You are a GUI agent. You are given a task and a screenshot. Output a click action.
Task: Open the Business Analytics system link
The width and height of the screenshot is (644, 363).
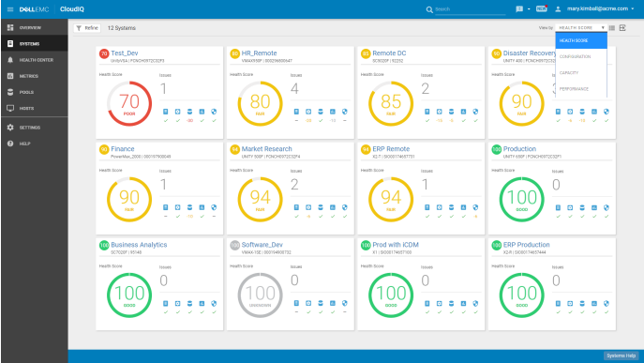(x=139, y=245)
